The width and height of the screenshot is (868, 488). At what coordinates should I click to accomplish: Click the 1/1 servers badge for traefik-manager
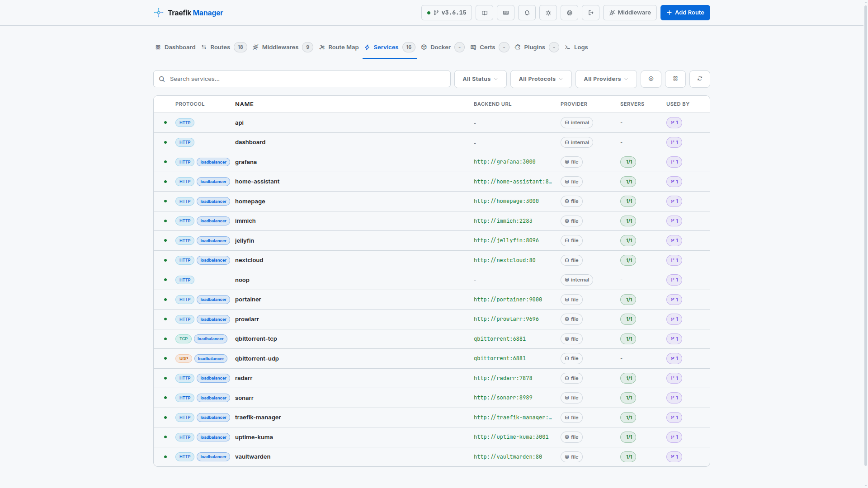(628, 418)
